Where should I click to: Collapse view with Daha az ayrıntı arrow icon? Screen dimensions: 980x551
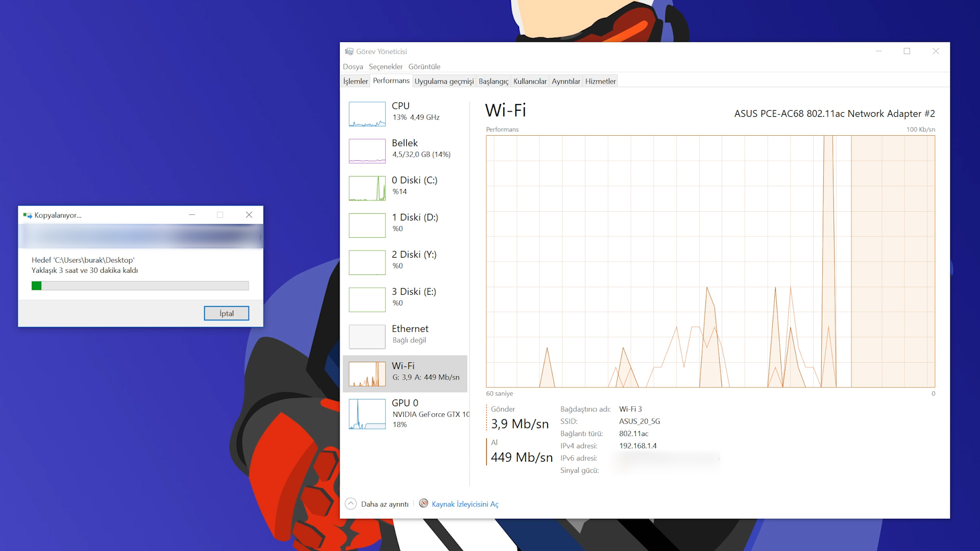[351, 504]
